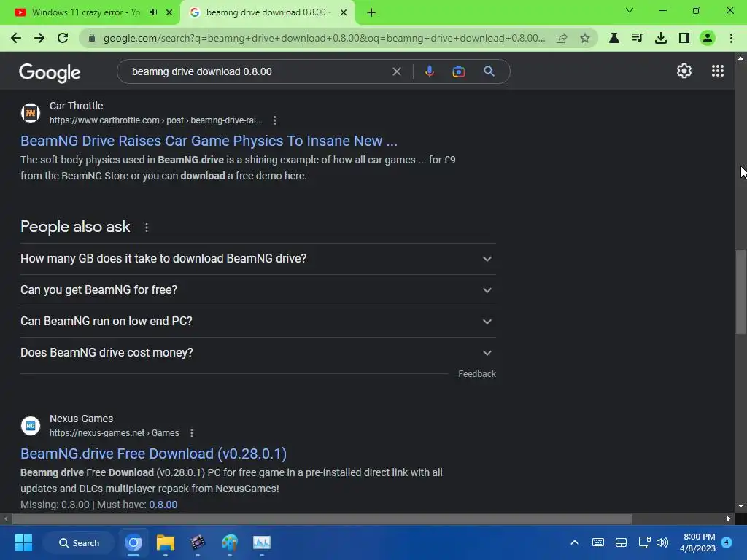This screenshot has width=747, height=560.
Task: Open more options for Nexus-Games result
Action: point(192,433)
